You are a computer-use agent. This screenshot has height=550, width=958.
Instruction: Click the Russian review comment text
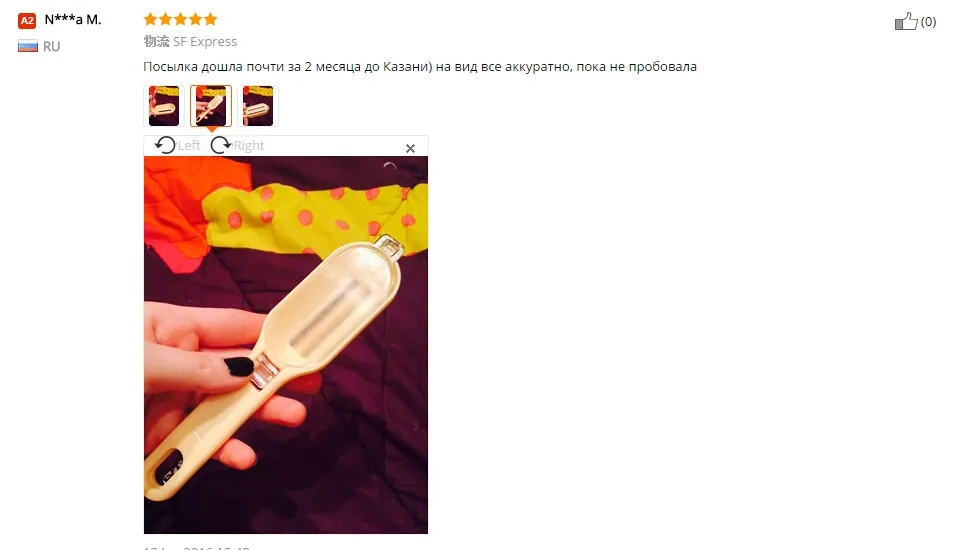pyautogui.click(x=420, y=67)
